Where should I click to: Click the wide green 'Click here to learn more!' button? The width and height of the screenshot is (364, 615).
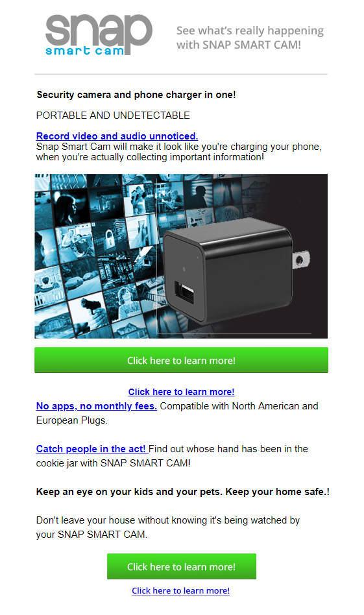[181, 360]
